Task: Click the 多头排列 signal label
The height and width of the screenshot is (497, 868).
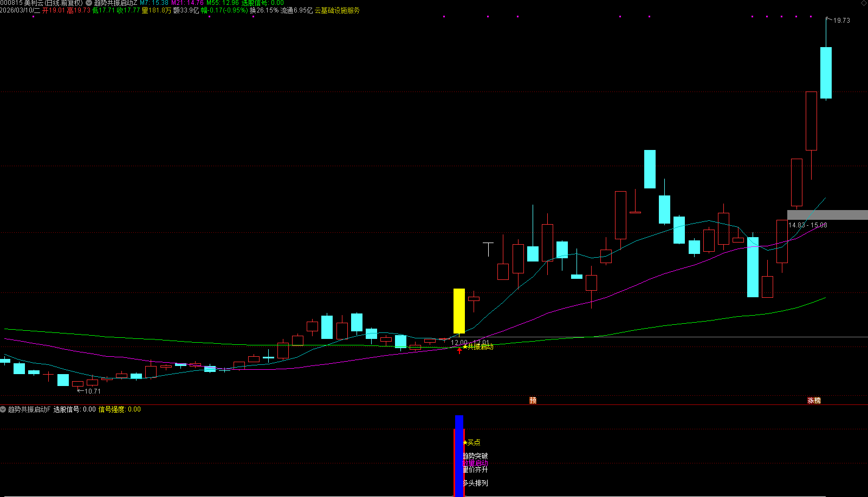Action: pyautogui.click(x=475, y=483)
